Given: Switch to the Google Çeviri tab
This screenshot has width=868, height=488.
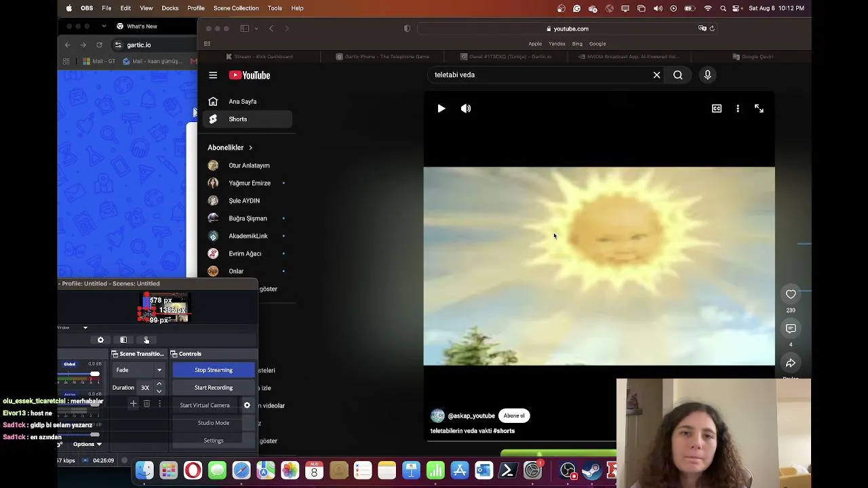Looking at the screenshot, I should [753, 57].
